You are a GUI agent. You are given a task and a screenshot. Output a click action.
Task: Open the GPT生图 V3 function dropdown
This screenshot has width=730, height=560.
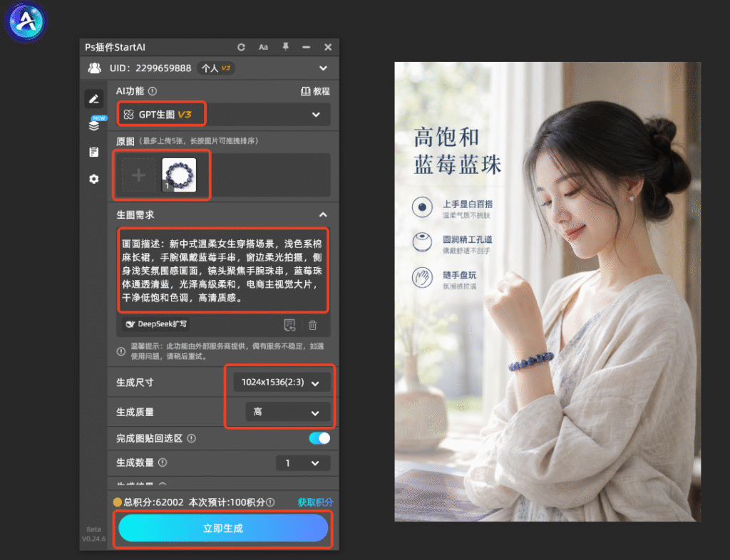224,115
